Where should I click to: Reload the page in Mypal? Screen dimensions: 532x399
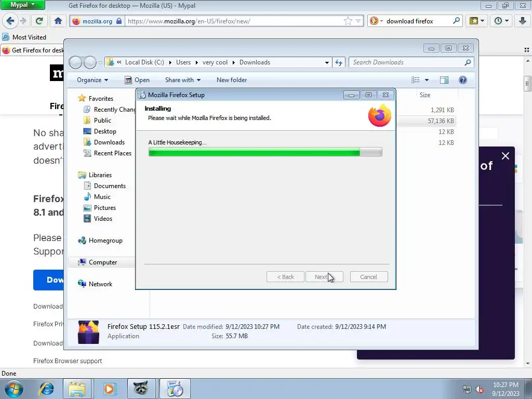tap(39, 21)
